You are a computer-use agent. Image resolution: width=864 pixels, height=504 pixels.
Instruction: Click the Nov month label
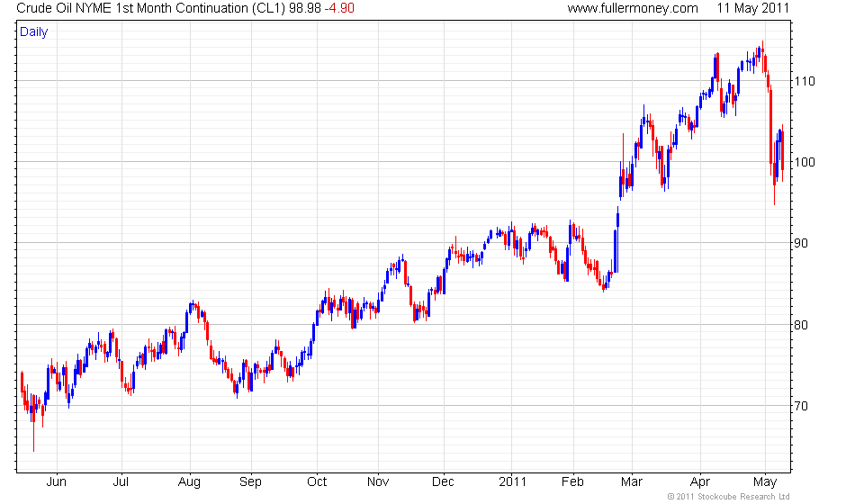pyautogui.click(x=378, y=482)
